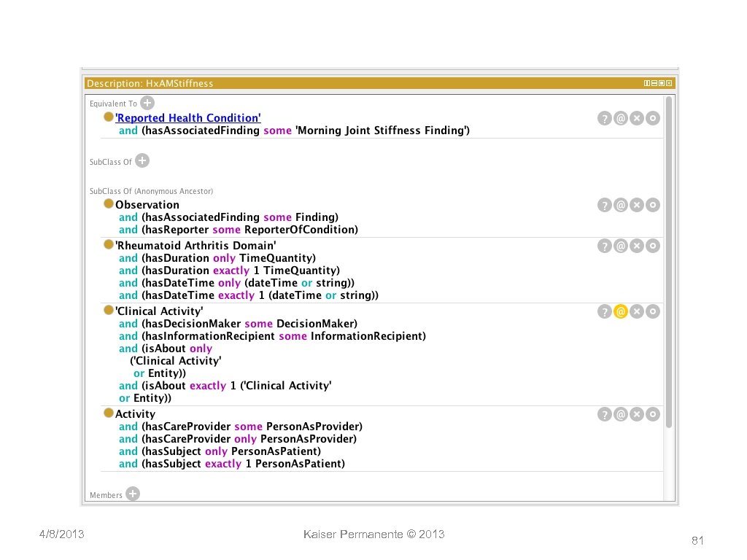Viewport: 747px width, 560px height.
Task: Click the 'isAbout exactly 1' restriction line
Action: (225, 386)
